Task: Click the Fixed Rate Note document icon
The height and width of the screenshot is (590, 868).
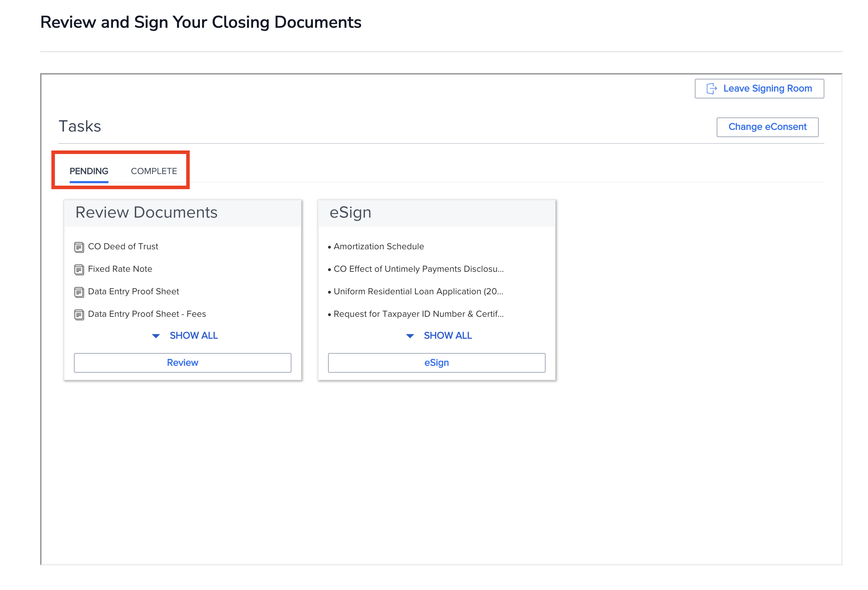Action: tap(79, 269)
